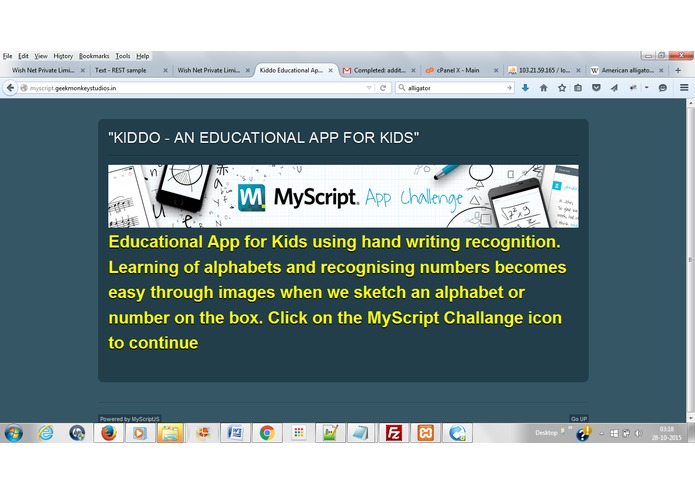The width and height of the screenshot is (695, 494).
Task: Open Microsoft Word from taskbar
Action: point(235,433)
